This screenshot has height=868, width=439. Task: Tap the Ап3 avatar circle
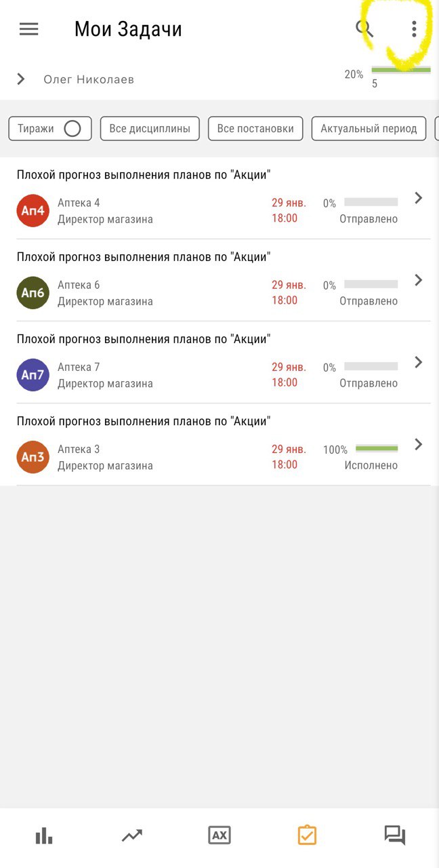[x=33, y=457]
